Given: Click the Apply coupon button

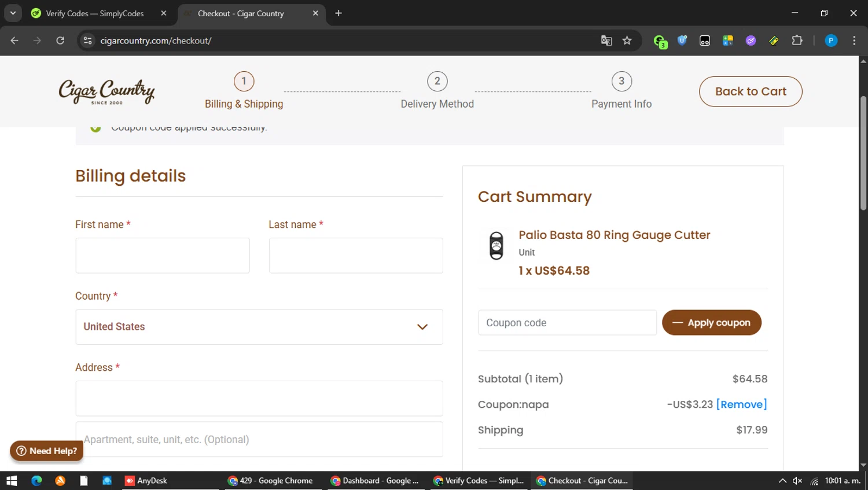Looking at the screenshot, I should pyautogui.click(x=711, y=323).
